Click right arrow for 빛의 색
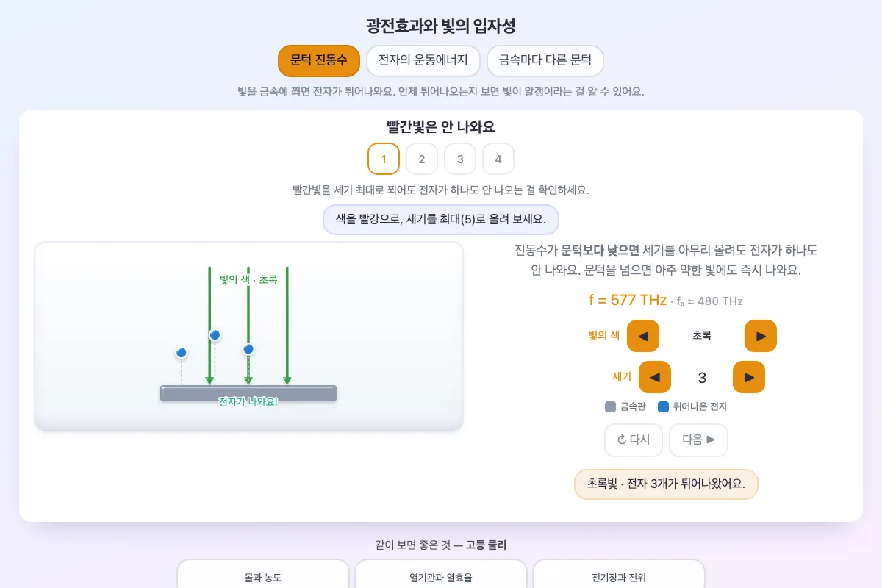This screenshot has height=588, width=882. coord(761,336)
